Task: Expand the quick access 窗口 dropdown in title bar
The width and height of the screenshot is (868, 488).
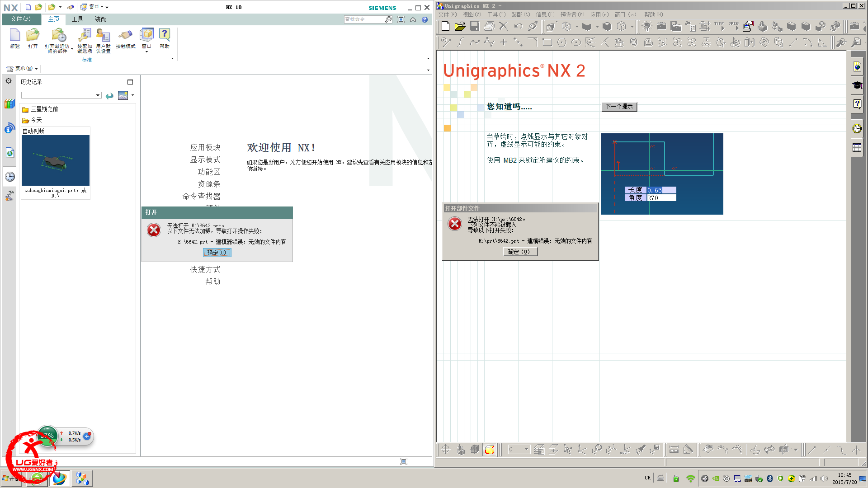Action: tap(102, 7)
